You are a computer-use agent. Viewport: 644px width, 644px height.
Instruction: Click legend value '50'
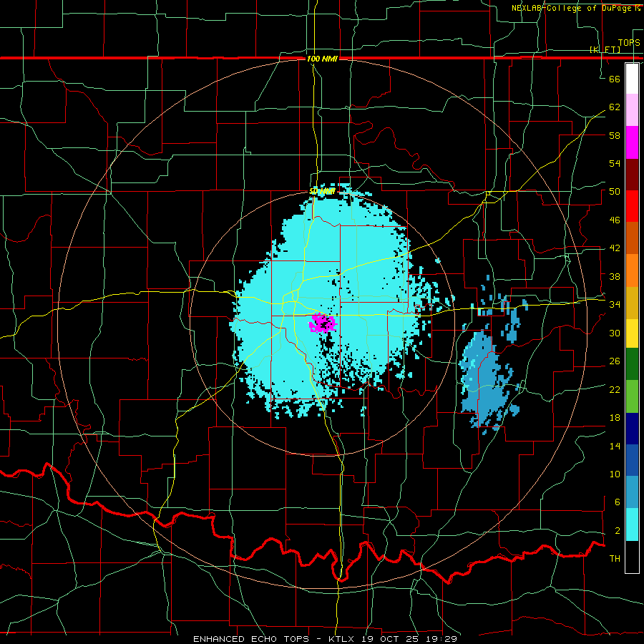[x=615, y=191]
